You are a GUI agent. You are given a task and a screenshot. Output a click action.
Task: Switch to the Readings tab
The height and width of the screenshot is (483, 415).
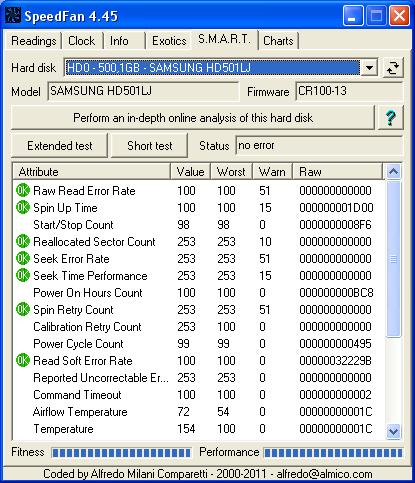[33, 41]
